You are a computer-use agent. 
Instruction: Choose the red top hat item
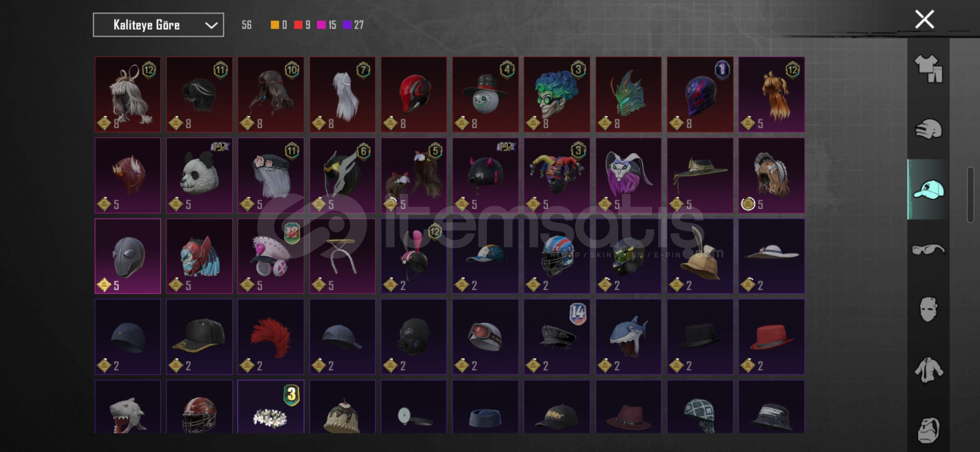pos(771,337)
